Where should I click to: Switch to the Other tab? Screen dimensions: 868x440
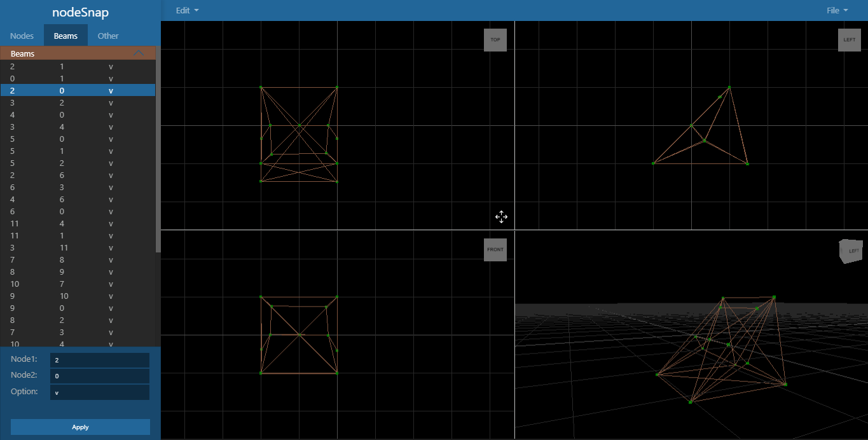click(x=108, y=36)
